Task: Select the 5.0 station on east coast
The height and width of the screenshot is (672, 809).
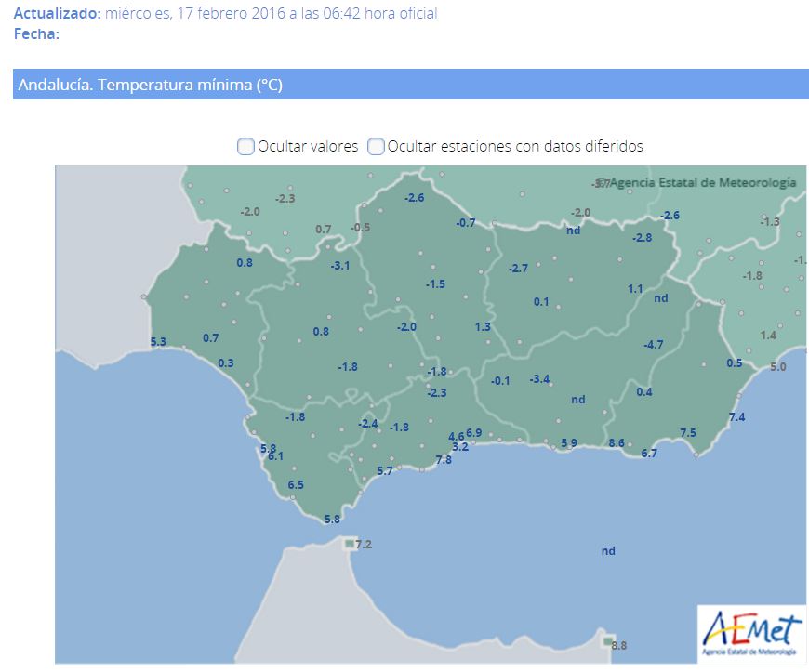Action: [778, 367]
